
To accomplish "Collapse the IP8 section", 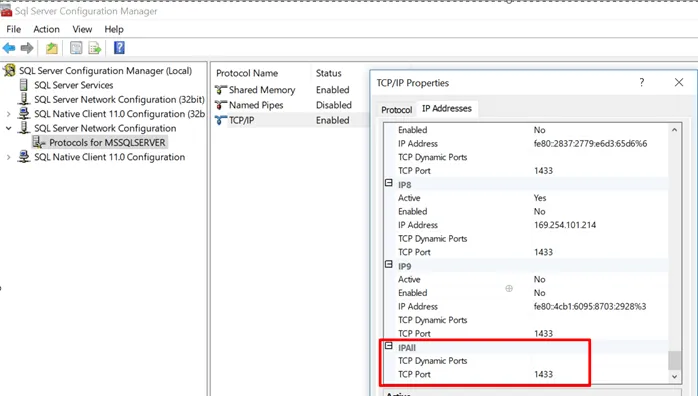I will 389,183.
